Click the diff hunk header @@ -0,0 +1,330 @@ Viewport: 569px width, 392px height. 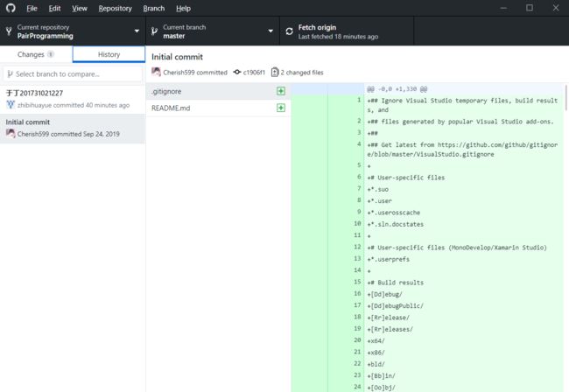(x=397, y=89)
